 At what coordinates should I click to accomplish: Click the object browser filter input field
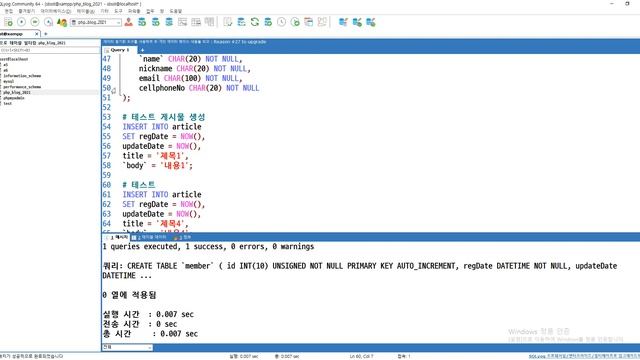click(x=50, y=50)
